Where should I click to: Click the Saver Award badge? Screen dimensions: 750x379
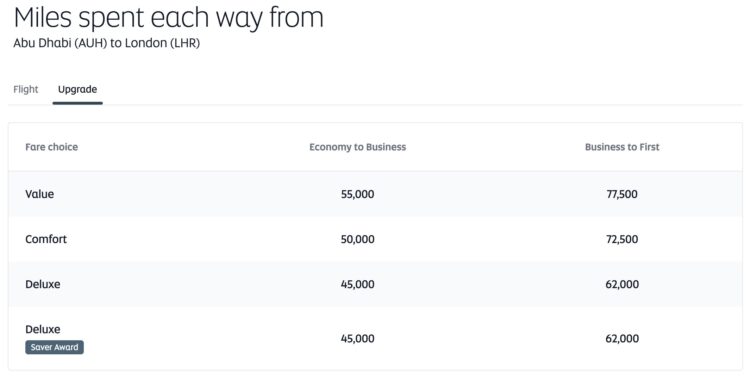[55, 347]
